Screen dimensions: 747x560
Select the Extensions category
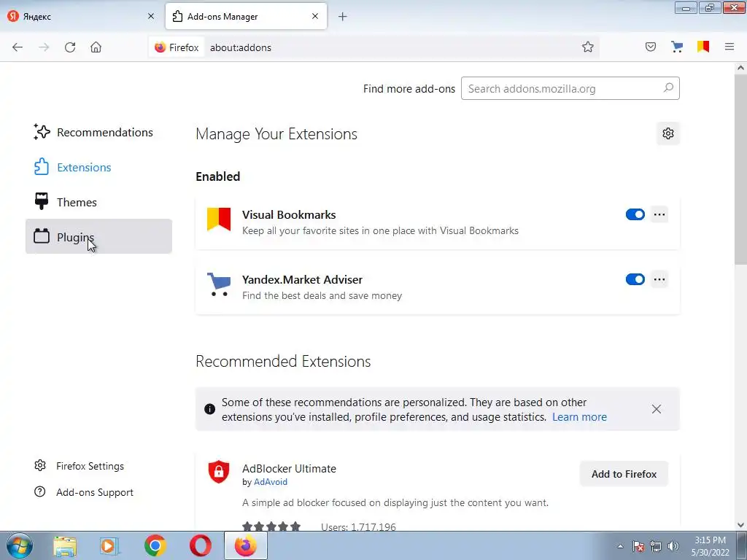pyautogui.click(x=98, y=167)
